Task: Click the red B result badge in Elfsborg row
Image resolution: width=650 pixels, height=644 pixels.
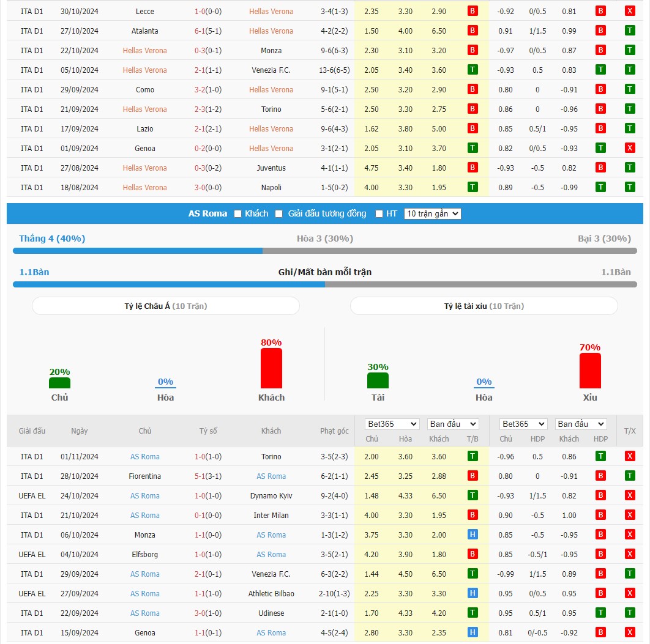Action: 472,554
